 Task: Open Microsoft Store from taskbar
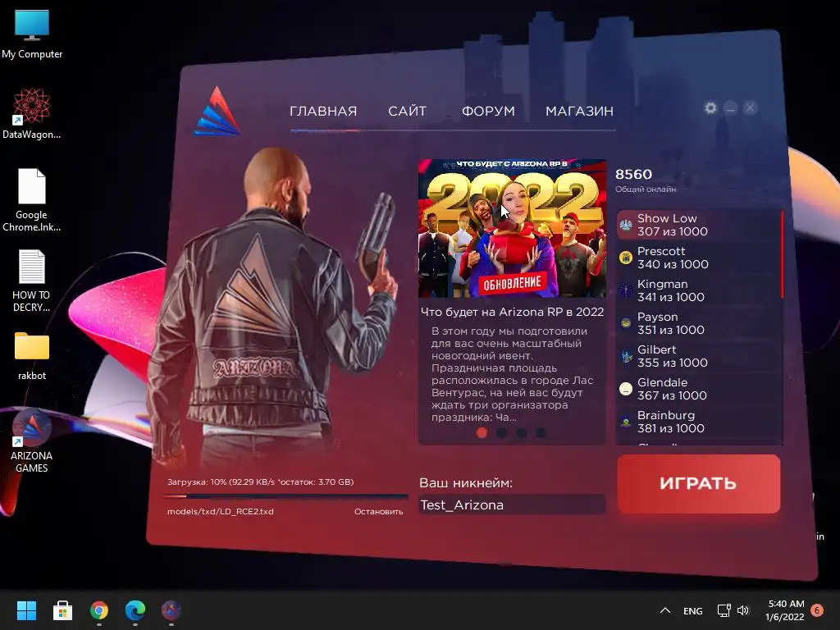[x=62, y=610]
